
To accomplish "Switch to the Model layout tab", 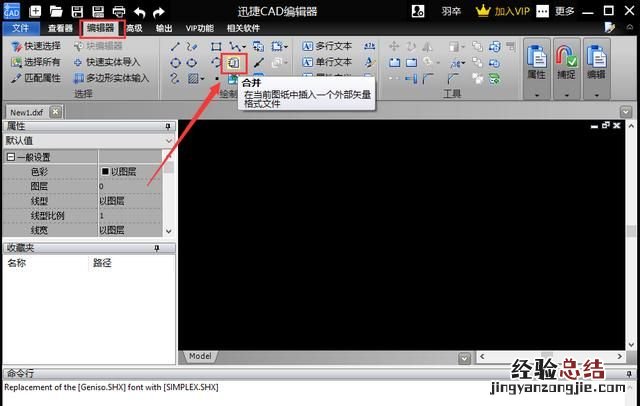I will point(200,356).
